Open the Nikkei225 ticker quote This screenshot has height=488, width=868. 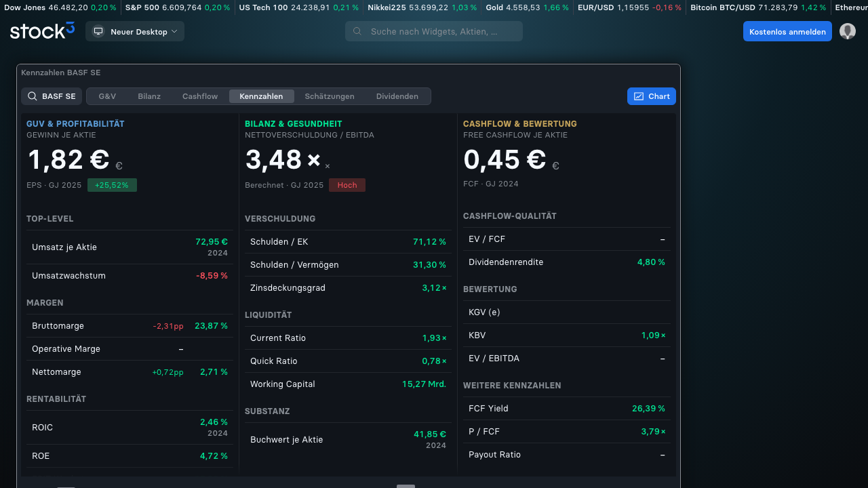422,7
